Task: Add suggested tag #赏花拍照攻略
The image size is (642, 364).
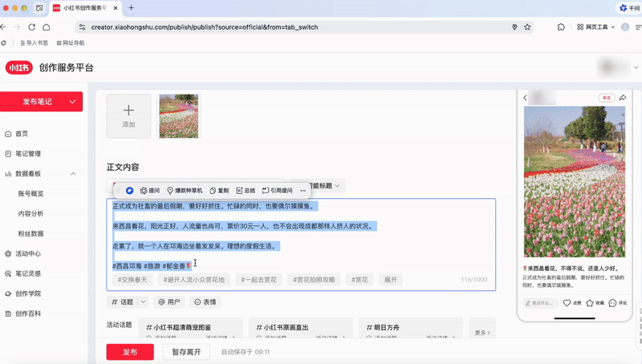Action: [x=314, y=280]
